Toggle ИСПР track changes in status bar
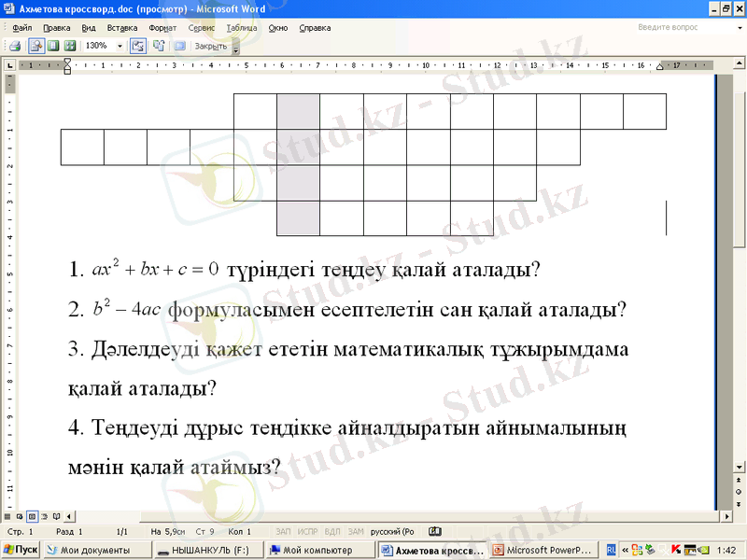Screen dimensions: 747x560 click(307, 531)
